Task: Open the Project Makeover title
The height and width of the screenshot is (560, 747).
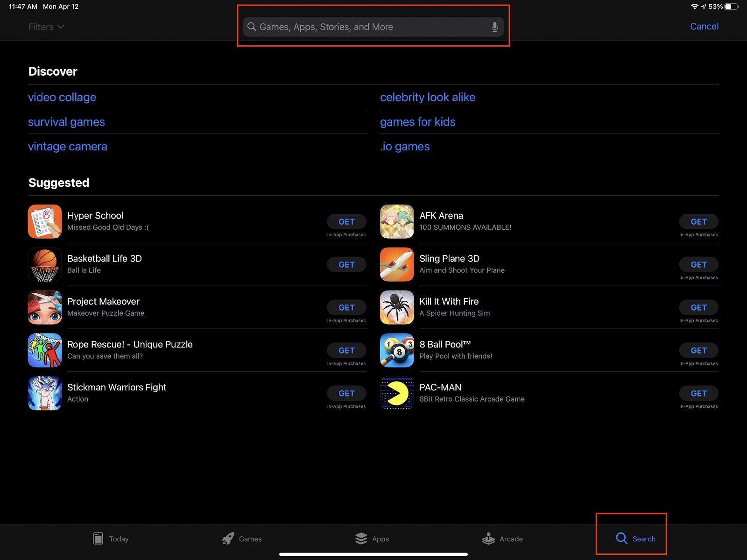Action: pos(103,302)
